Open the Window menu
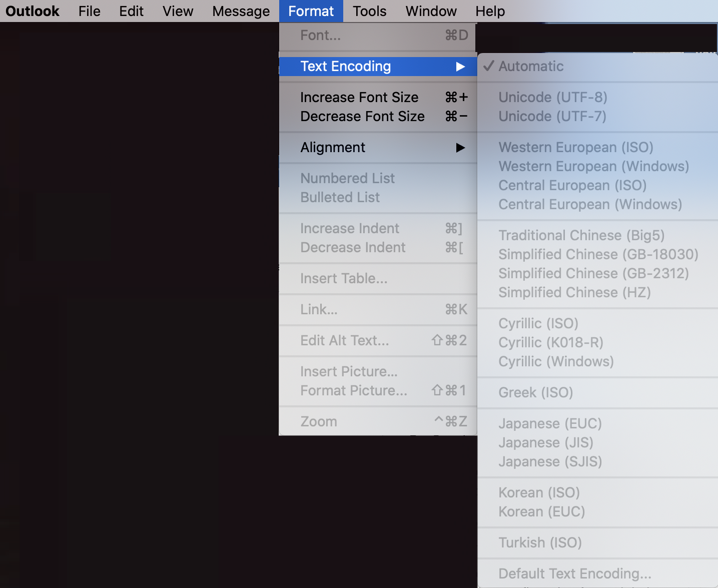Image resolution: width=718 pixels, height=588 pixels. (431, 11)
